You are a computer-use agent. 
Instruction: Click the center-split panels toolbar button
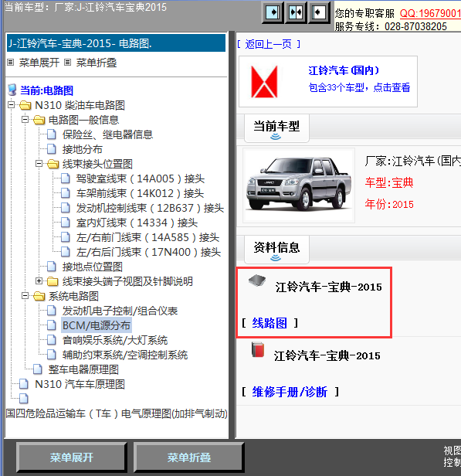click(x=296, y=12)
